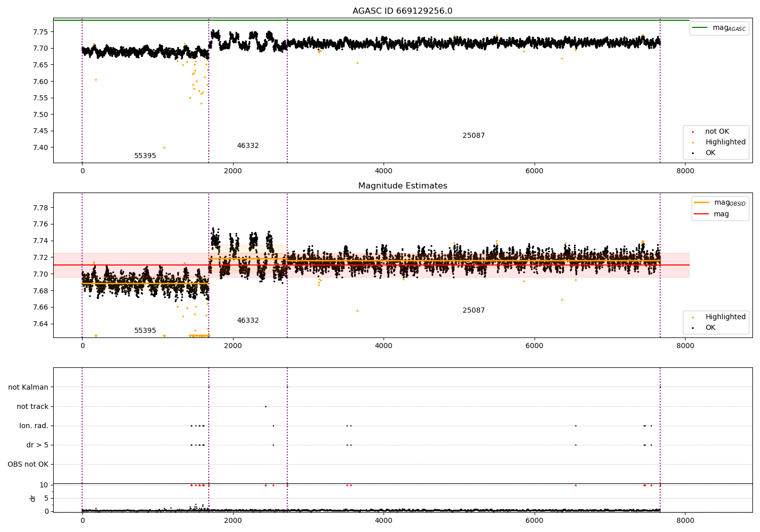Click 'OK' label below Highlighted, top legend
The width and height of the screenshot is (760, 532).
click(x=710, y=153)
